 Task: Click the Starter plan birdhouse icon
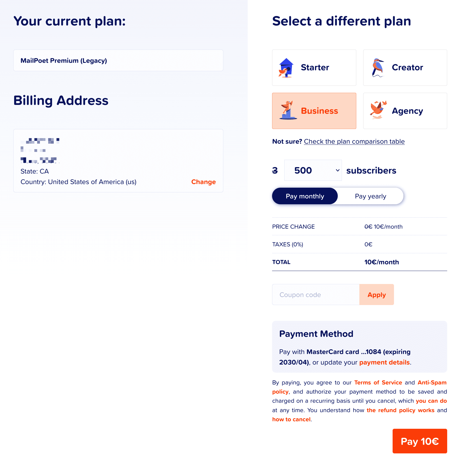click(286, 68)
